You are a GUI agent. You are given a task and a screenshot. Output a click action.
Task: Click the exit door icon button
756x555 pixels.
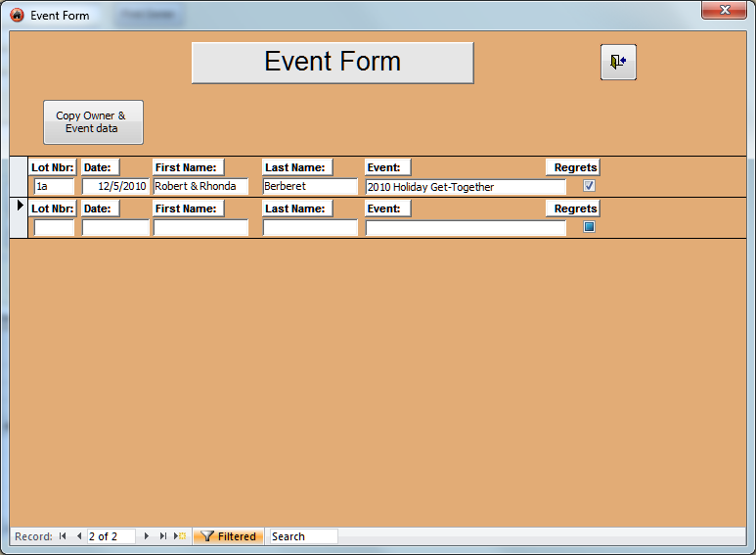618,63
